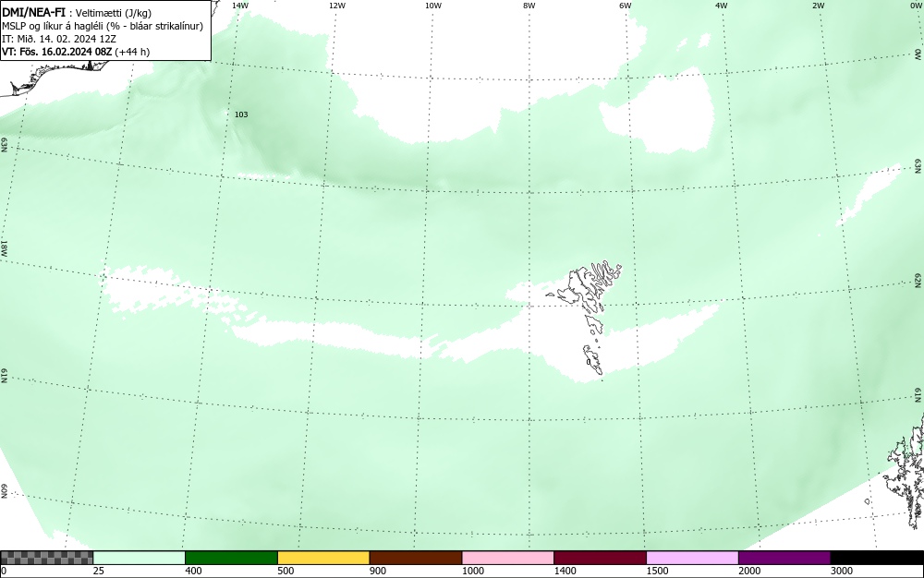Click the 1000 legend value label
The image size is (924, 578).
(473, 571)
